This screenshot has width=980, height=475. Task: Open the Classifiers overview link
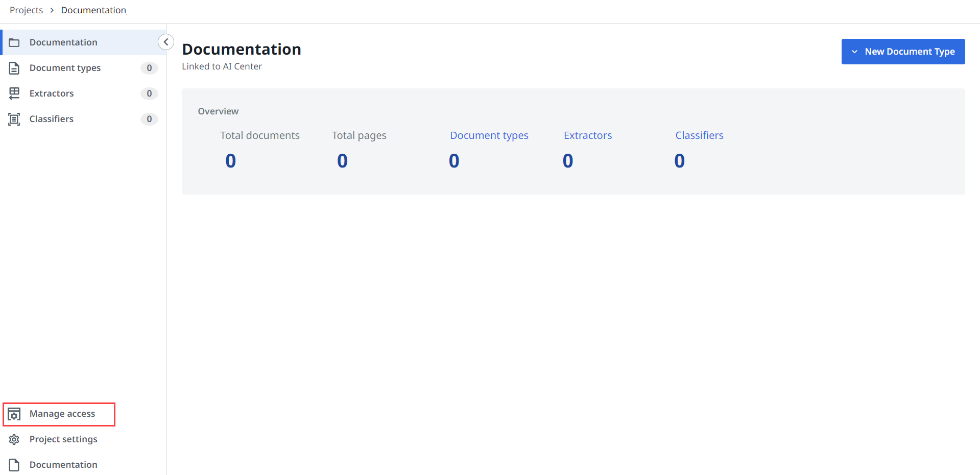pos(699,135)
